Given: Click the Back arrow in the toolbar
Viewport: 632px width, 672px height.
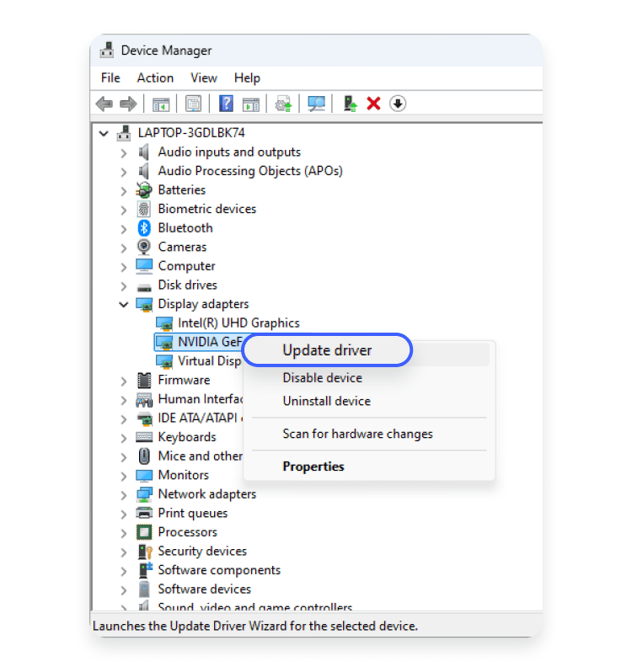Looking at the screenshot, I should (104, 104).
